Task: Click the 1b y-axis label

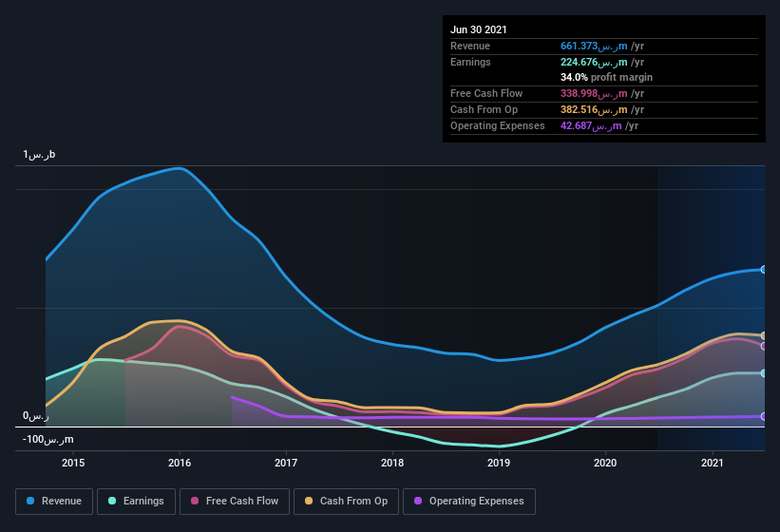Action: coord(39,155)
